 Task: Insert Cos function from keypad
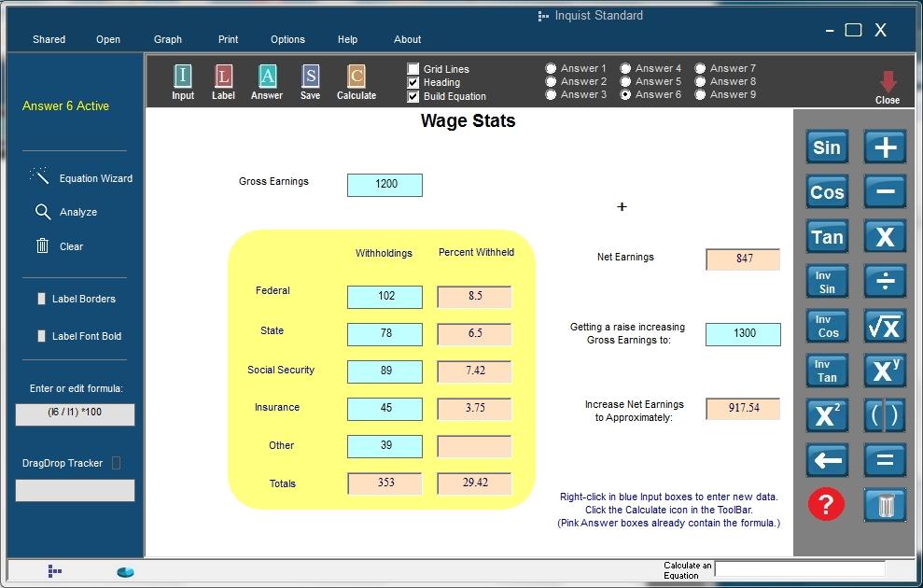tap(827, 192)
